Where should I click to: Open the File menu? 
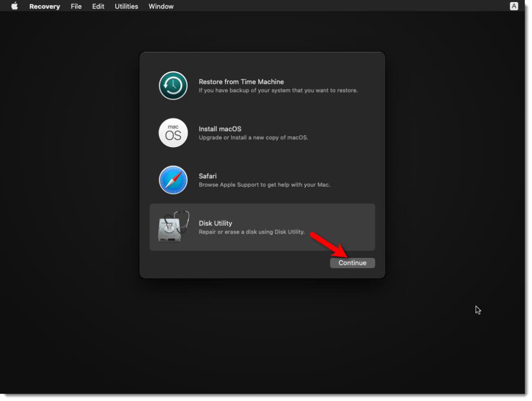coord(76,6)
